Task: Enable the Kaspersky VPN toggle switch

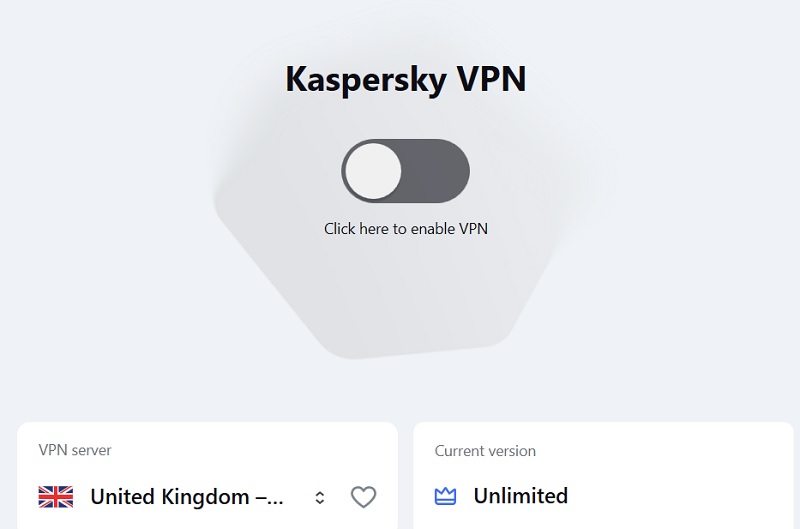Action: [x=405, y=172]
